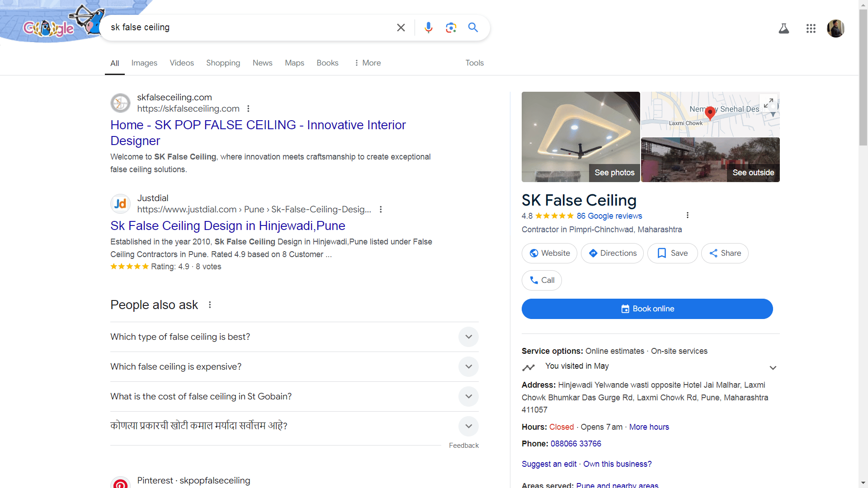868x488 pixels.
Task: Switch to the Images tab
Action: click(144, 63)
